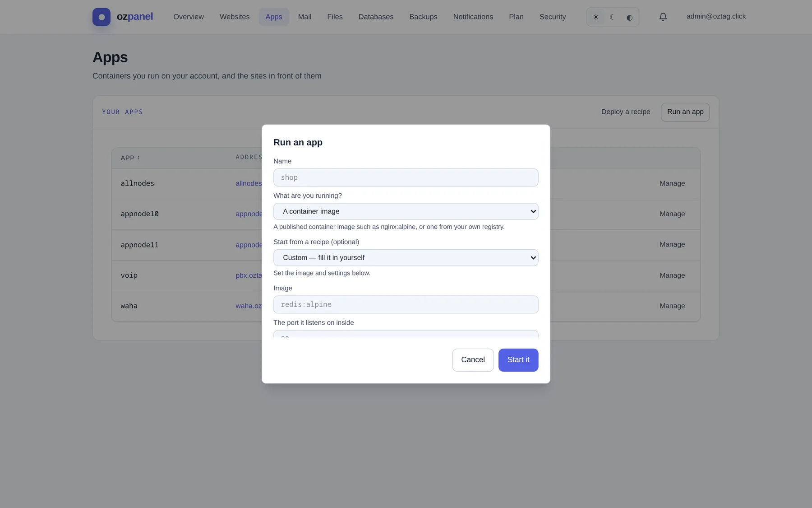Manage the appnode10 app

click(672, 214)
